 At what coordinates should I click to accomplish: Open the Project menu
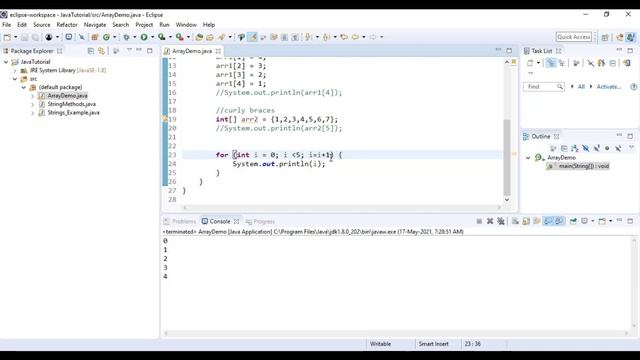[x=144, y=25]
